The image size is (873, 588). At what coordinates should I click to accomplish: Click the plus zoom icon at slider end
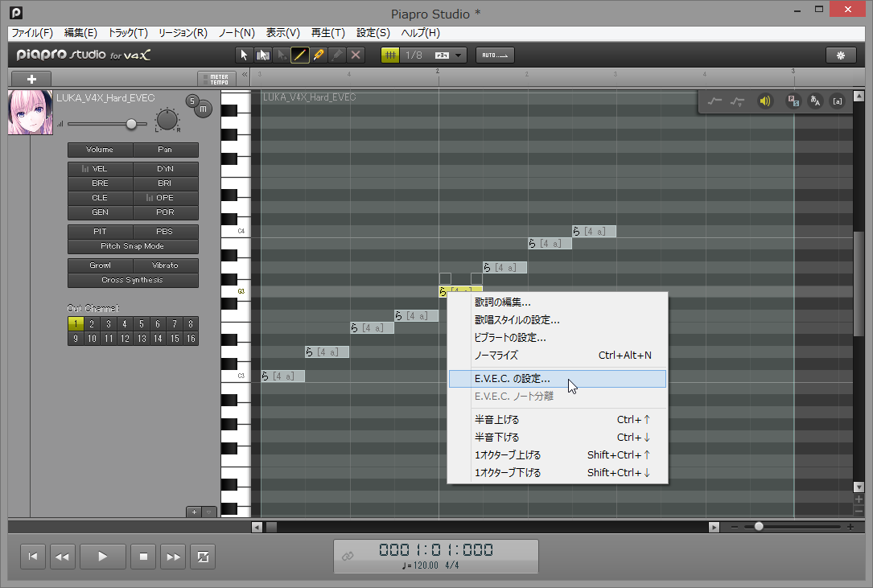tap(850, 527)
